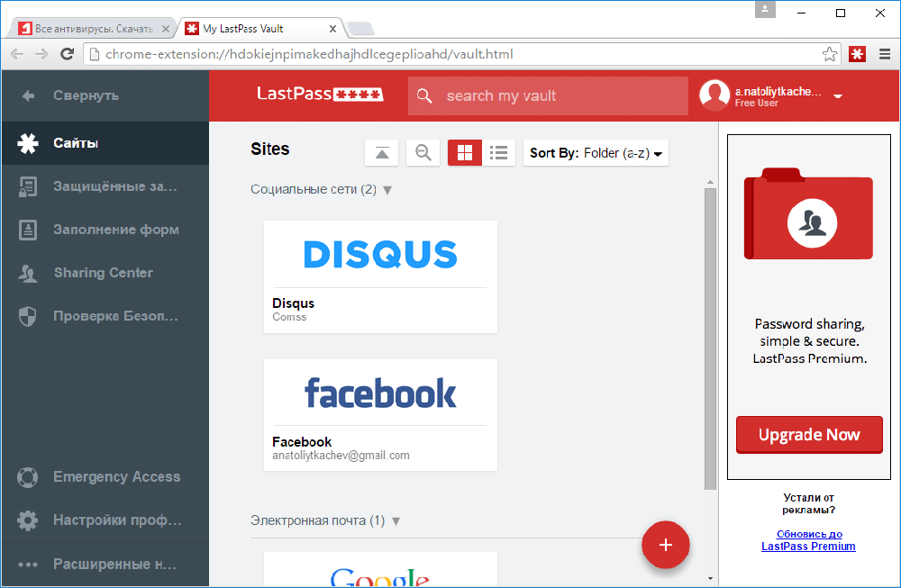This screenshot has height=588, width=901.
Task: Collapse the Социальные сети (2) folder
Action: pyautogui.click(x=387, y=190)
